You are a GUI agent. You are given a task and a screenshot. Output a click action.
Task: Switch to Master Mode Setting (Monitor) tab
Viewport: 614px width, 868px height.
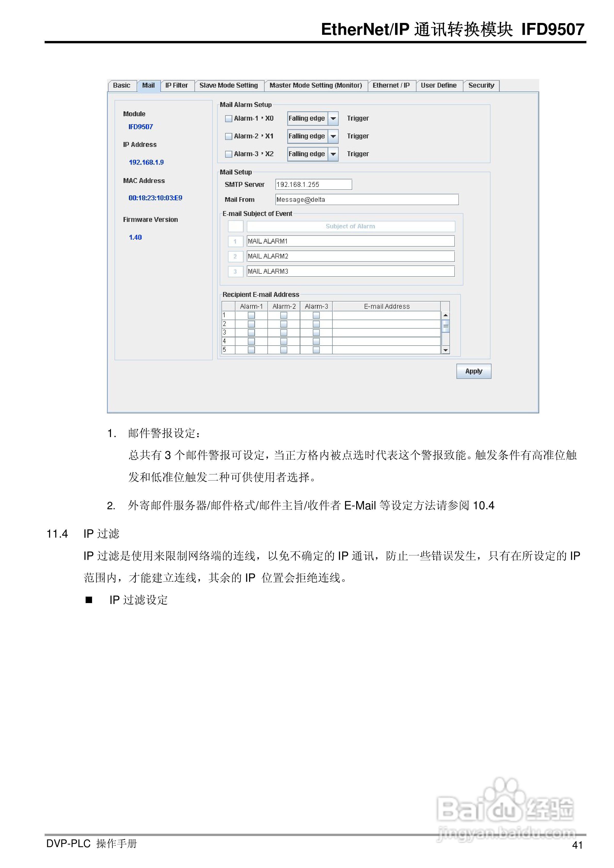pos(316,86)
